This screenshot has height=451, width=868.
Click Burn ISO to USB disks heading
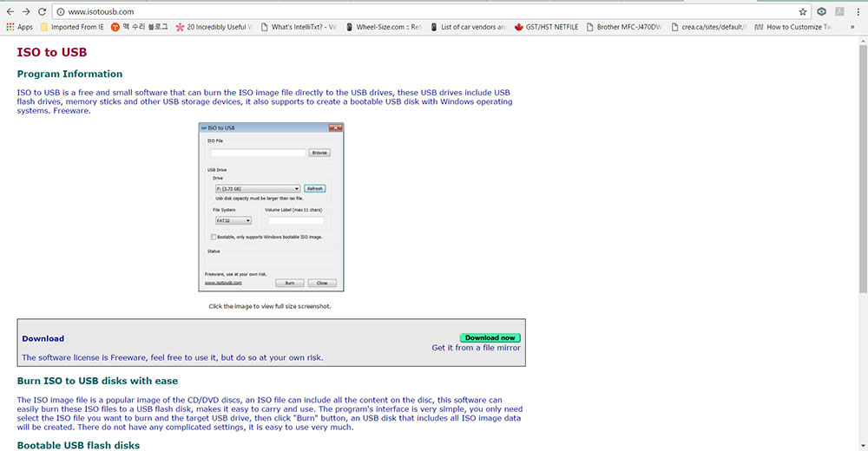tap(97, 382)
